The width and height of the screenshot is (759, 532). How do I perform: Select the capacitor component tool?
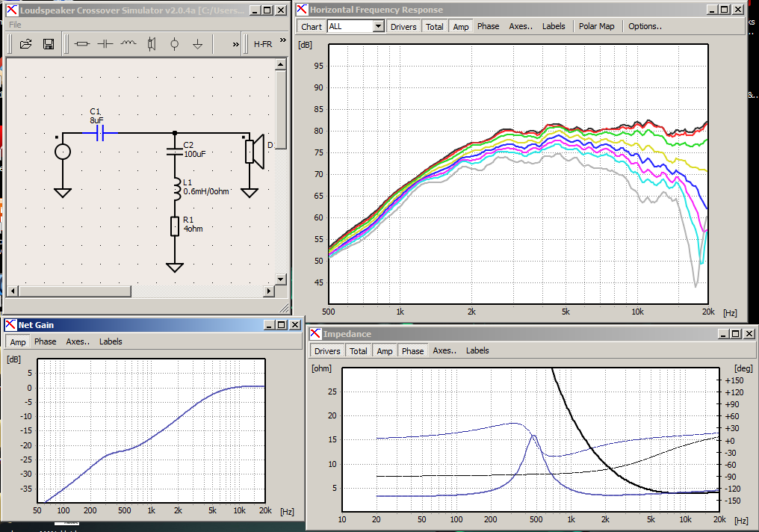(x=105, y=44)
